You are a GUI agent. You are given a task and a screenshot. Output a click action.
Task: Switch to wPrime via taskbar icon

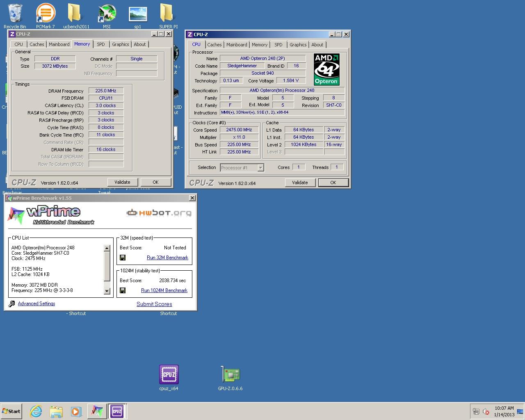[97, 411]
